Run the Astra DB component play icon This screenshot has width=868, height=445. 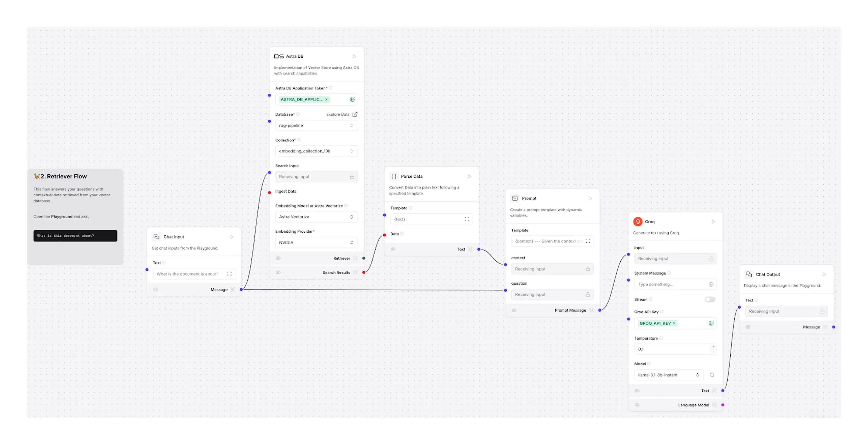point(354,56)
